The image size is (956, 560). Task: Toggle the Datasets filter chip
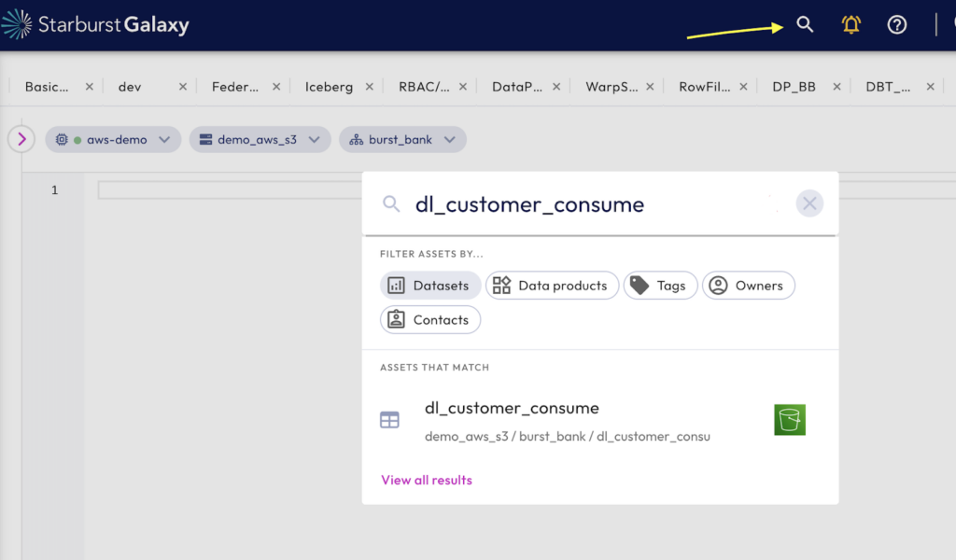(430, 286)
